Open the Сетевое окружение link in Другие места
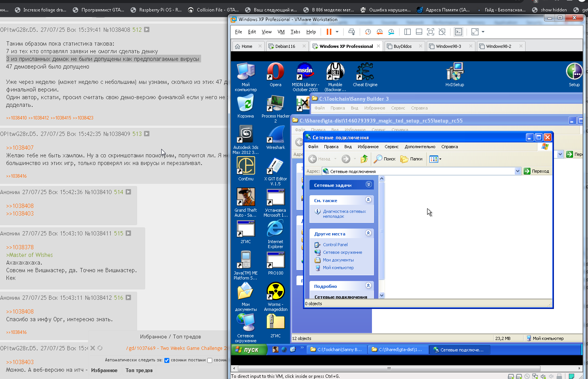Image resolution: width=588 pixels, height=379 pixels. [342, 252]
